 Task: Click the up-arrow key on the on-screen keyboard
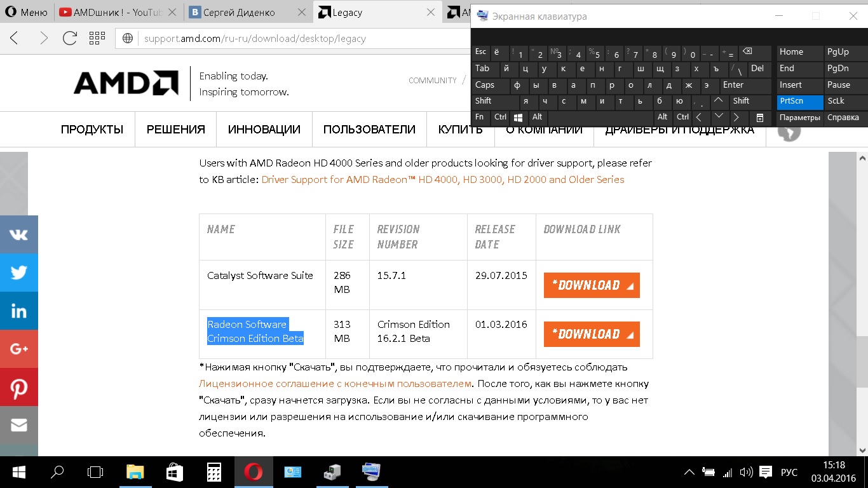(x=719, y=101)
